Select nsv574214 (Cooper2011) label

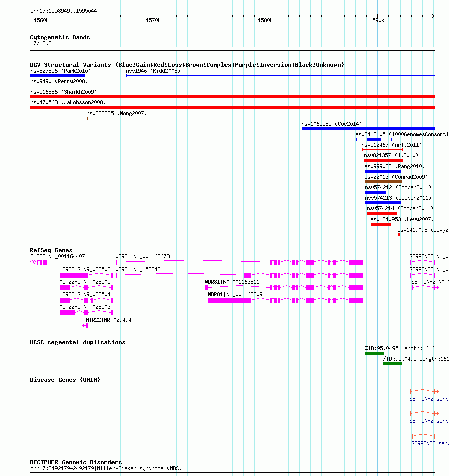click(x=400, y=209)
